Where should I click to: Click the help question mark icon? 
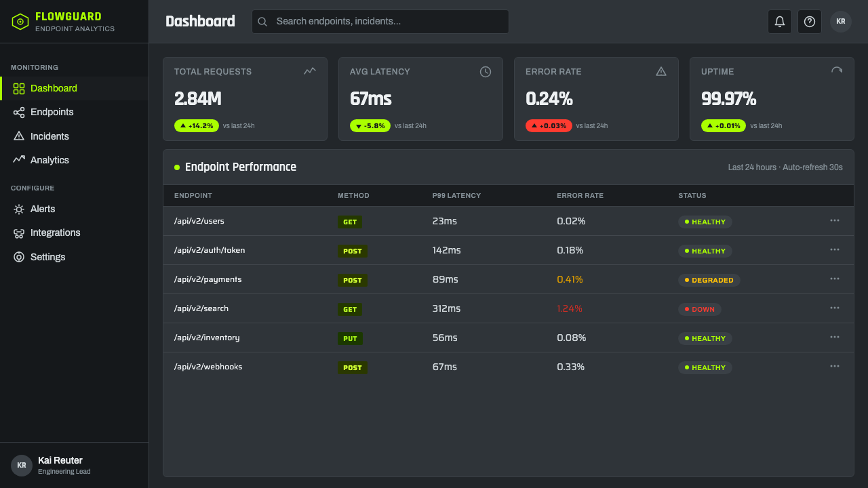[810, 22]
